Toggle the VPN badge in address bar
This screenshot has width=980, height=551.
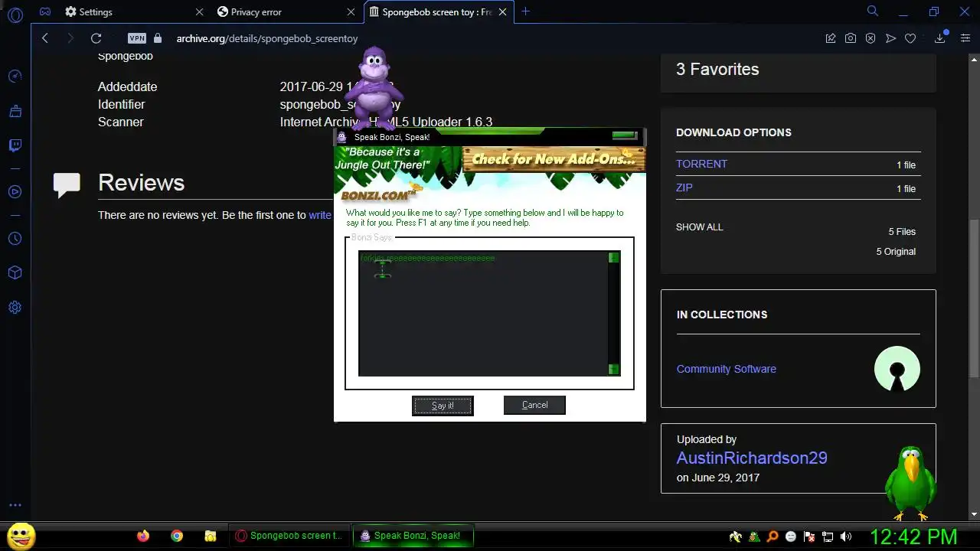point(137,38)
